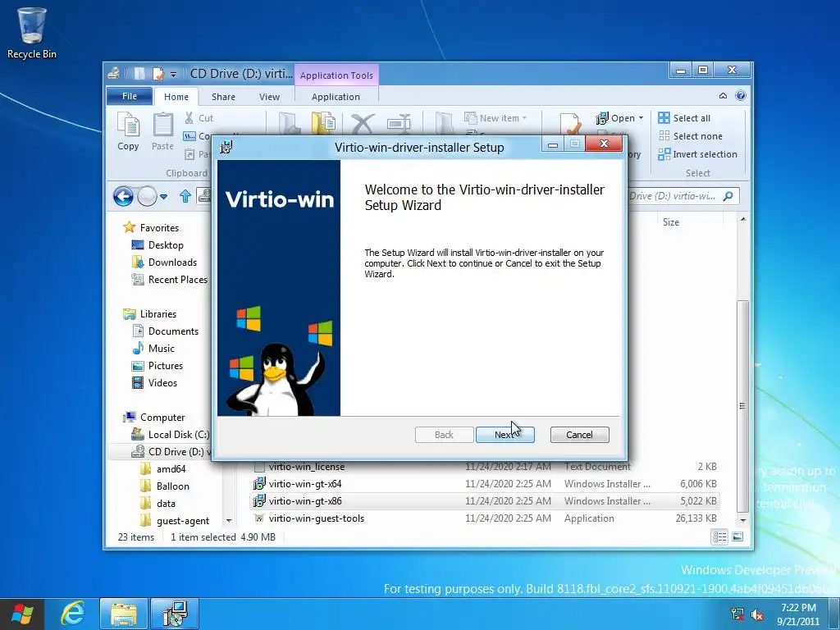Click the Paste icon in the ribbon
The image size is (840, 630).
(x=163, y=125)
